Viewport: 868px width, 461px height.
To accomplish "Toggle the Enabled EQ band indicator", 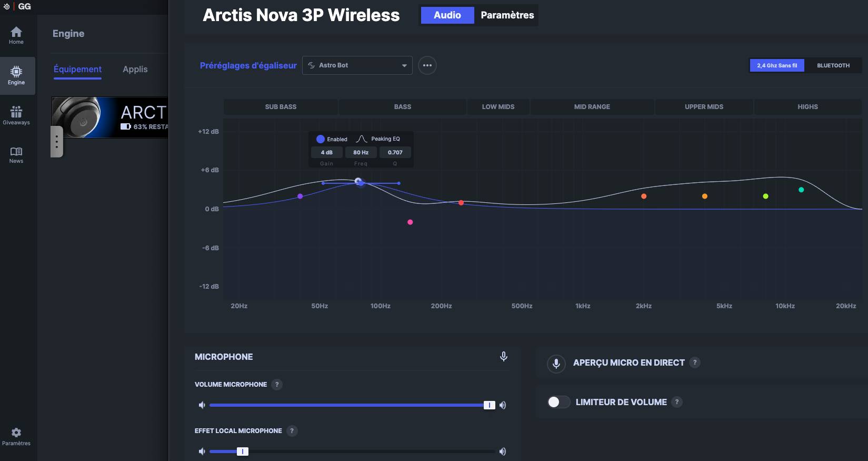I will (x=321, y=139).
